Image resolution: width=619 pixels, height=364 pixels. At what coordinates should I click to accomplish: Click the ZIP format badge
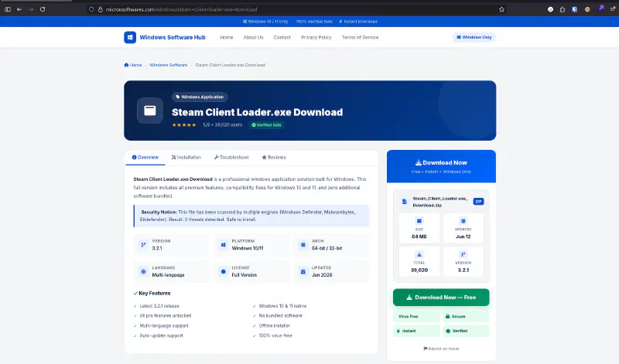478,202
